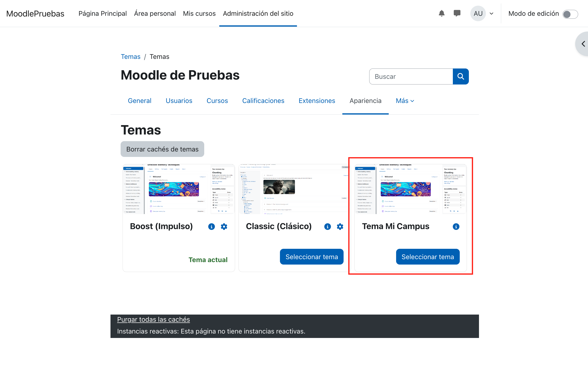The height and width of the screenshot is (369, 588).
Task: Click Purgar todas las cachés link
Action: pyautogui.click(x=153, y=319)
